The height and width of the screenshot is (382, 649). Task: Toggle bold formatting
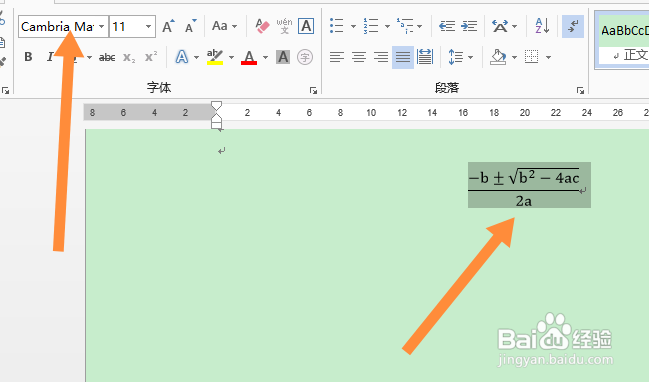[x=28, y=57]
